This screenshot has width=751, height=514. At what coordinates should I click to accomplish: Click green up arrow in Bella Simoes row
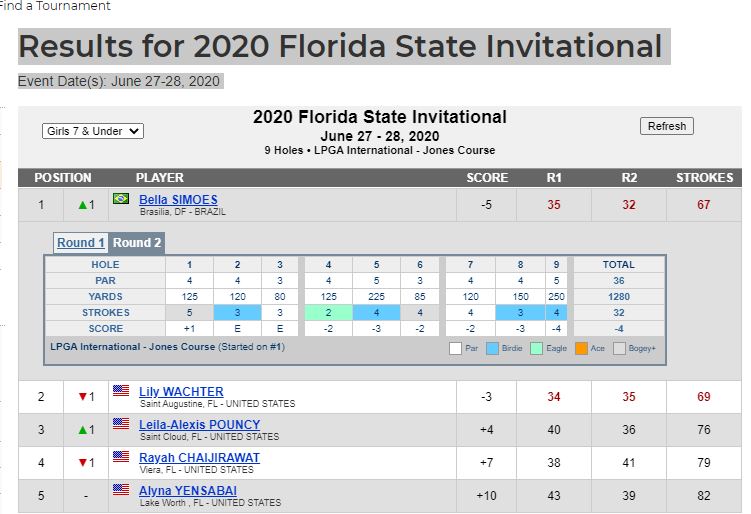coord(83,205)
